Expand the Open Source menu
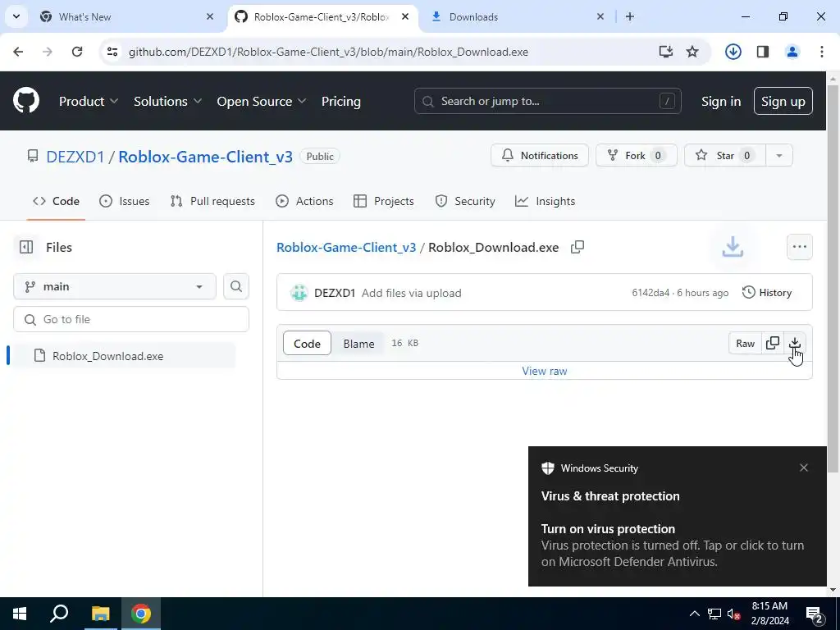840x630 pixels. pyautogui.click(x=262, y=101)
